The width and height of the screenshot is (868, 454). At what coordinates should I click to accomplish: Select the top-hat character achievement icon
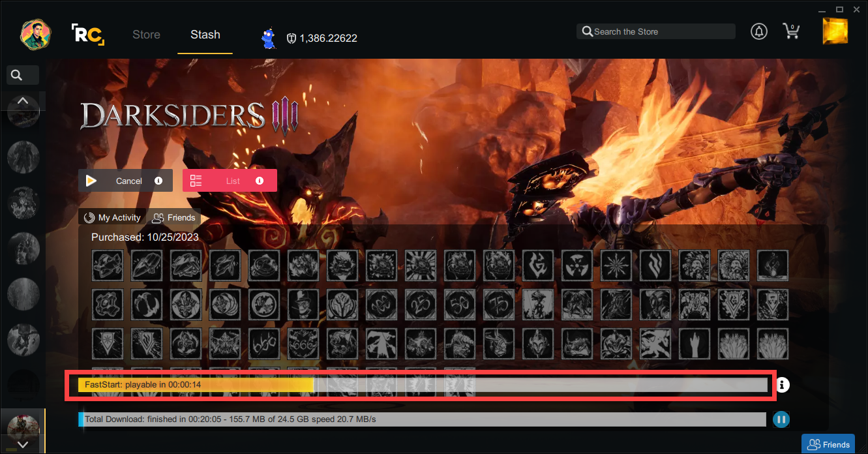303,305
